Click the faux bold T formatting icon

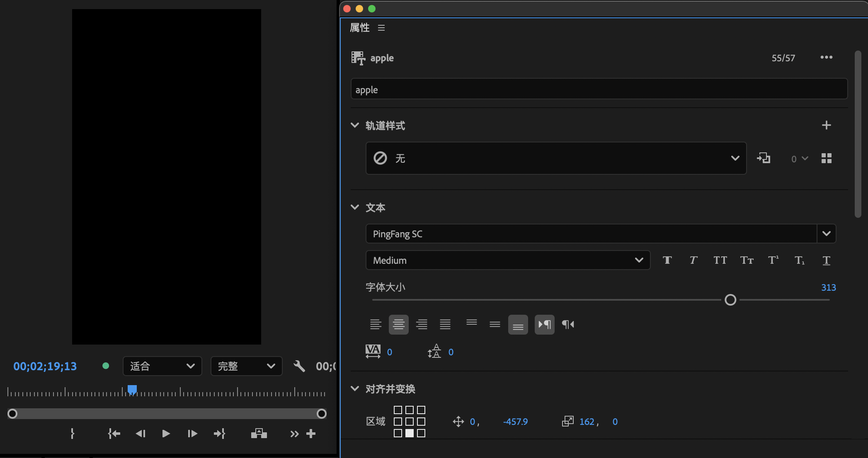coord(667,260)
